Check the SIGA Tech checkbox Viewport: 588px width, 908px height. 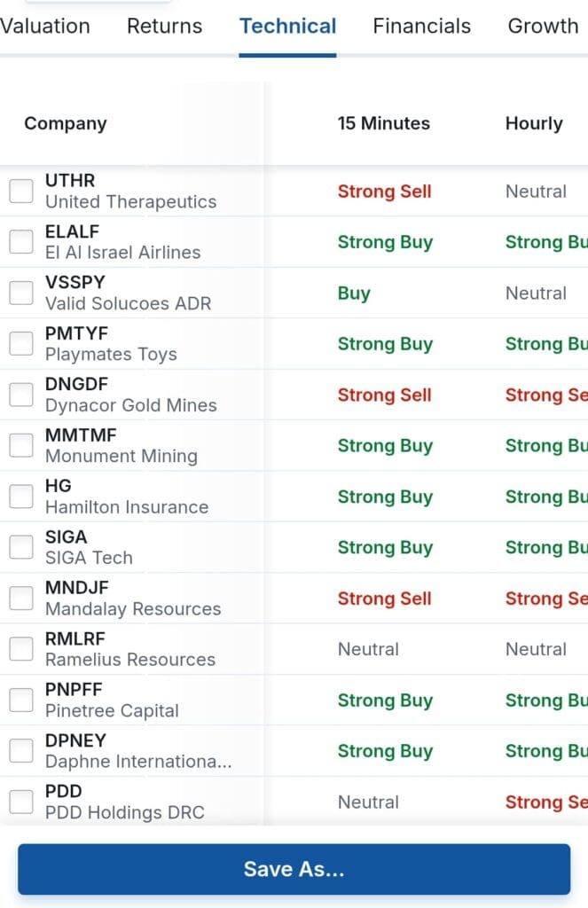tap(21, 548)
